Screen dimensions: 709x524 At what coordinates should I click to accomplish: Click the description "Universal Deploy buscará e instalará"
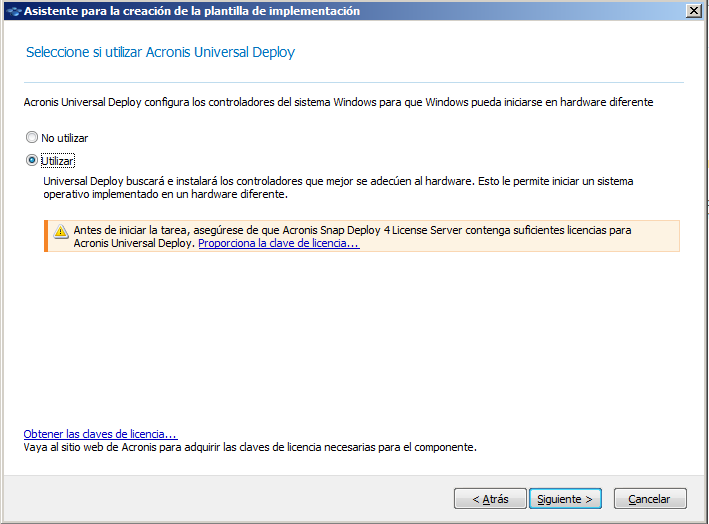[x=131, y=181]
